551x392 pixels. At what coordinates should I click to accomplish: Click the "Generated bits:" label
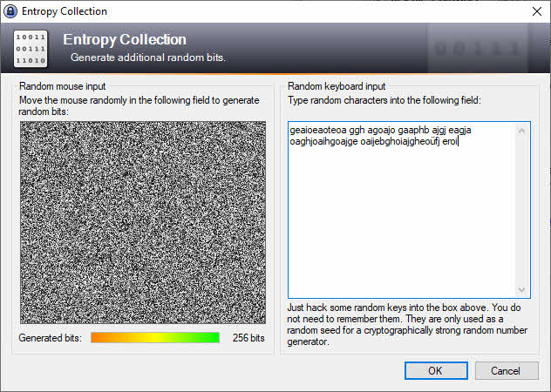[x=50, y=338]
